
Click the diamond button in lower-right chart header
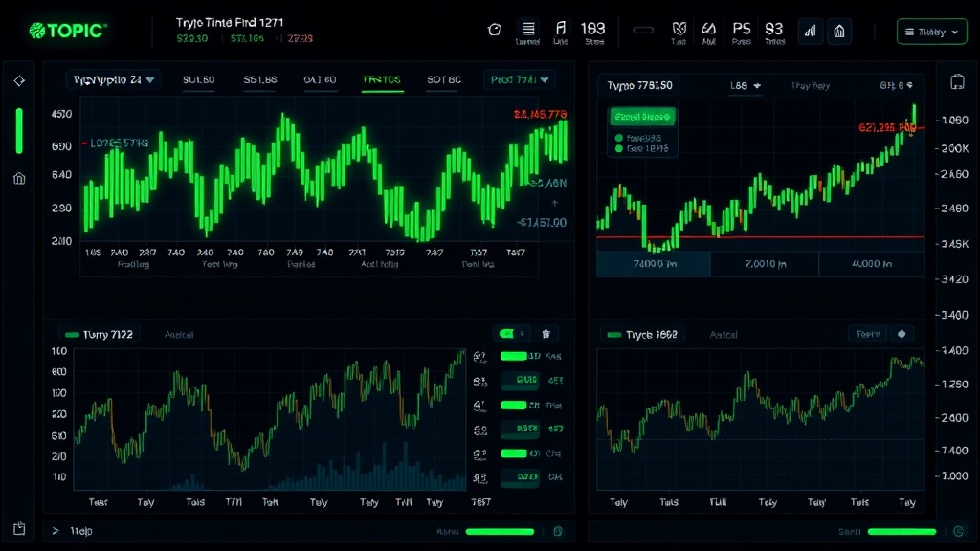click(x=902, y=334)
